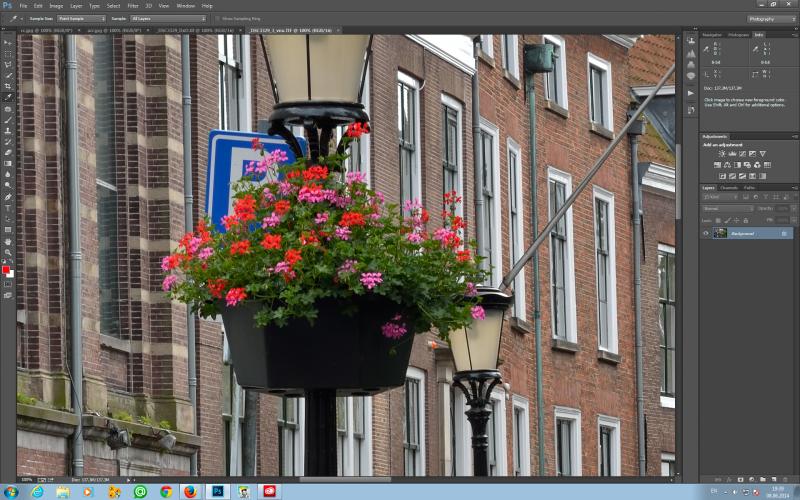The image size is (800, 500).
Task: Select the Path Selection tool
Action: pos(8,218)
